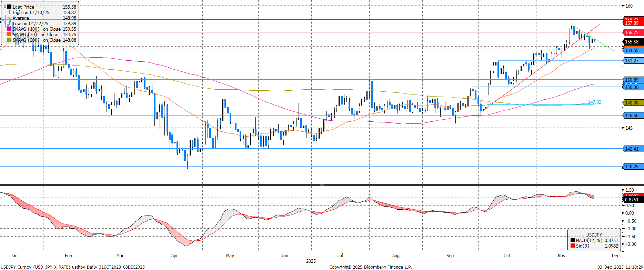Click the 147.82 cyan chart annotation
This screenshot has height=270, width=644.
(x=594, y=102)
